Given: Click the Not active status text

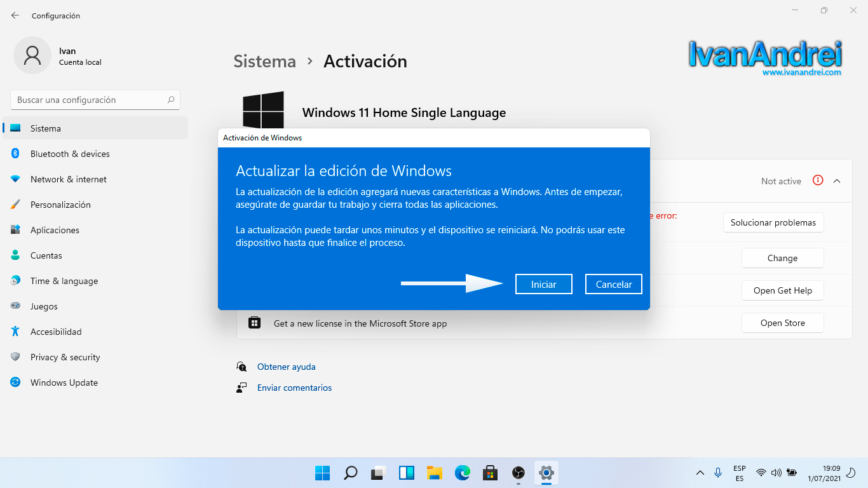Looking at the screenshot, I should [781, 181].
